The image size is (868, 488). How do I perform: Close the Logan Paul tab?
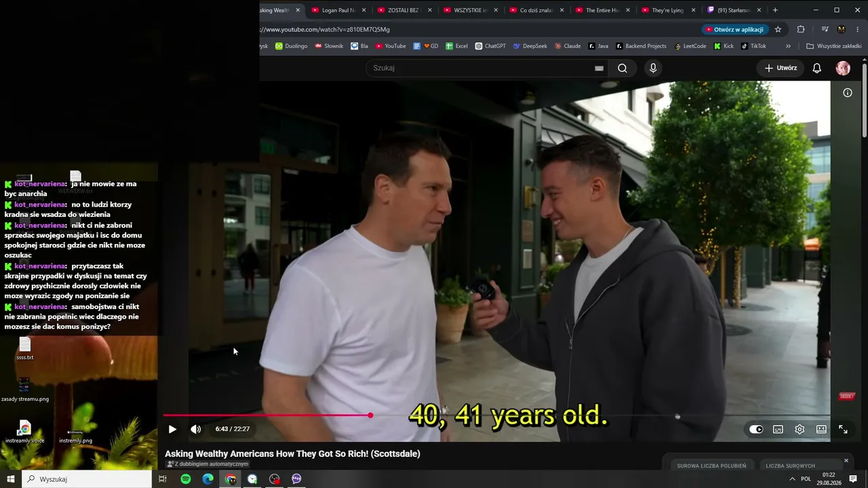[364, 10]
